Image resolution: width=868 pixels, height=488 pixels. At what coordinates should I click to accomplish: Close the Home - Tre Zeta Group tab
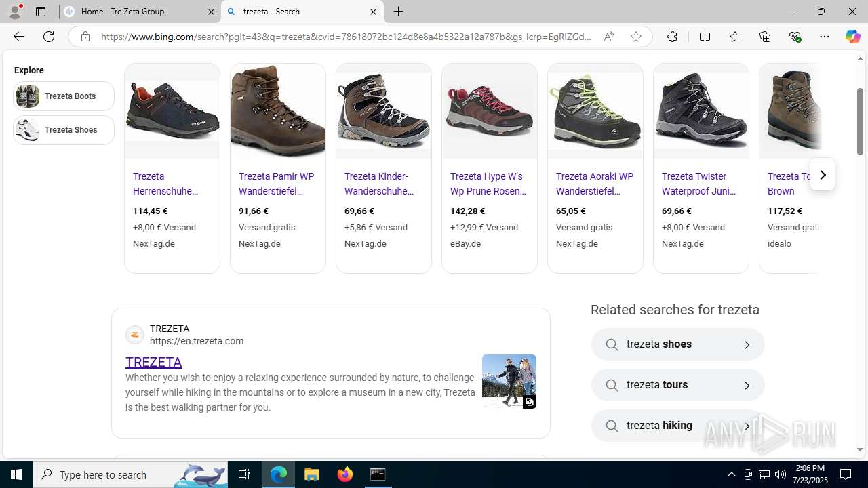pyautogui.click(x=211, y=12)
